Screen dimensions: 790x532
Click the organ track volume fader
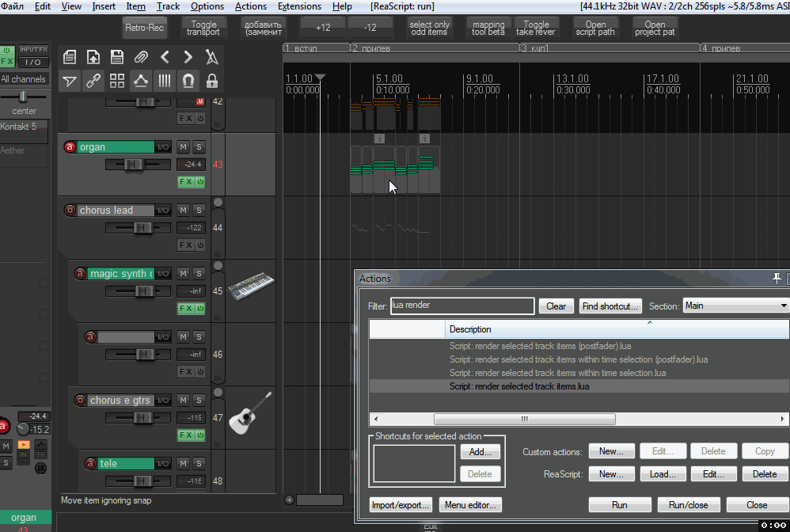coord(133,164)
